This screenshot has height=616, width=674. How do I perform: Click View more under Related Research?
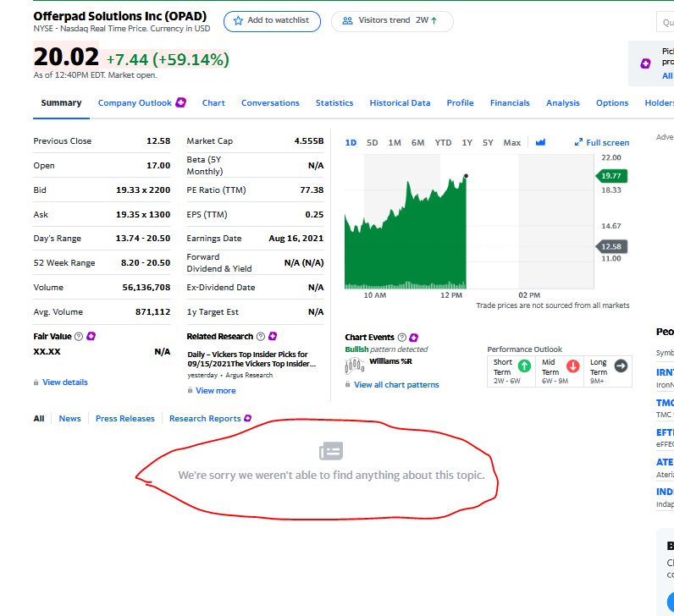point(216,390)
